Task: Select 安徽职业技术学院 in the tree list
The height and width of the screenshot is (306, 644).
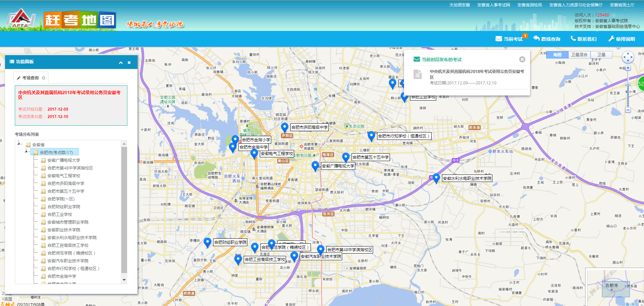Action: tap(64, 230)
